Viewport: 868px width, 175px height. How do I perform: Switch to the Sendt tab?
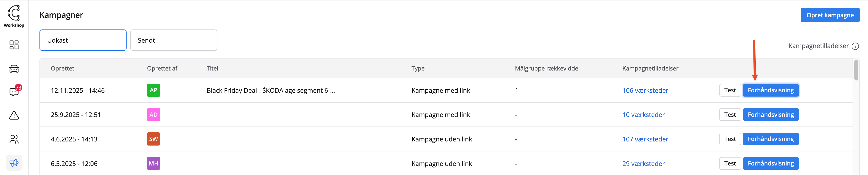pyautogui.click(x=174, y=40)
